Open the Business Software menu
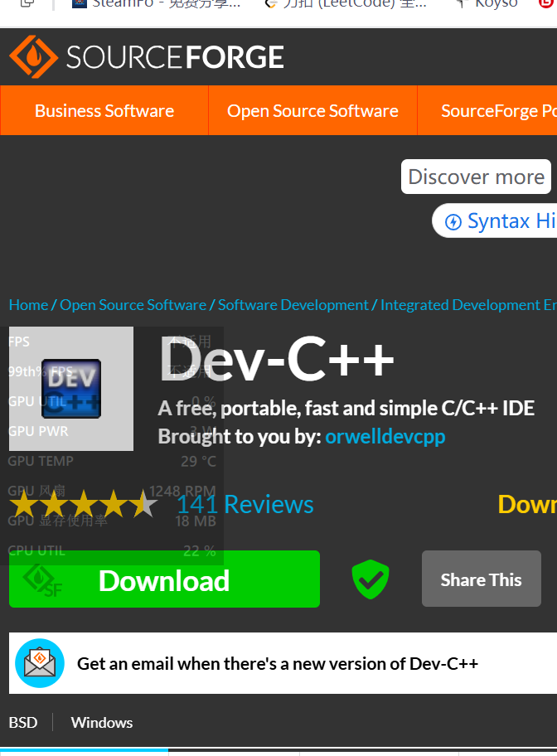557x756 pixels. (x=104, y=111)
